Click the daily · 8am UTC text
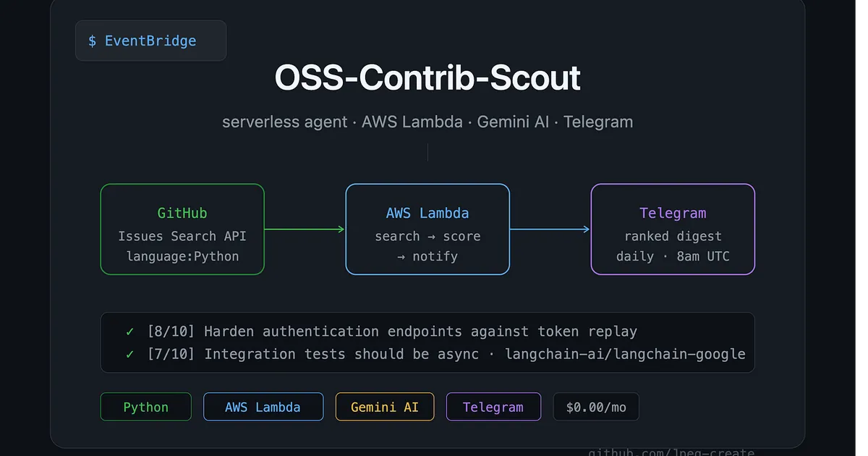This screenshot has height=456, width=868. 673,256
